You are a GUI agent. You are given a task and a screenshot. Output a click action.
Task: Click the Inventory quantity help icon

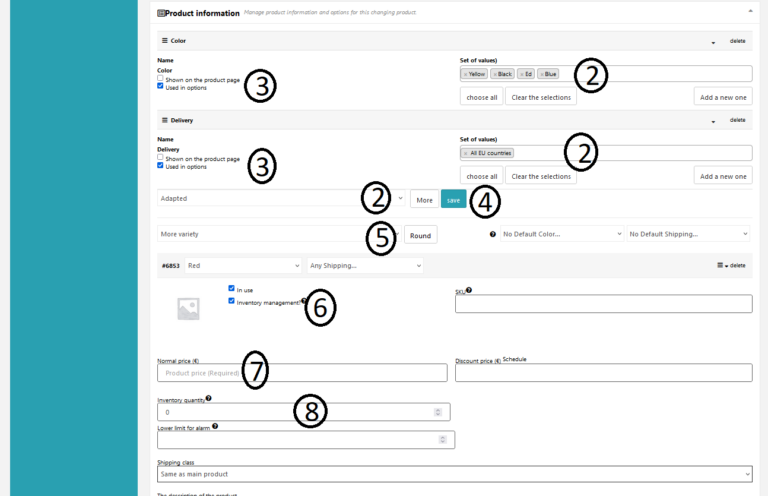point(208,397)
